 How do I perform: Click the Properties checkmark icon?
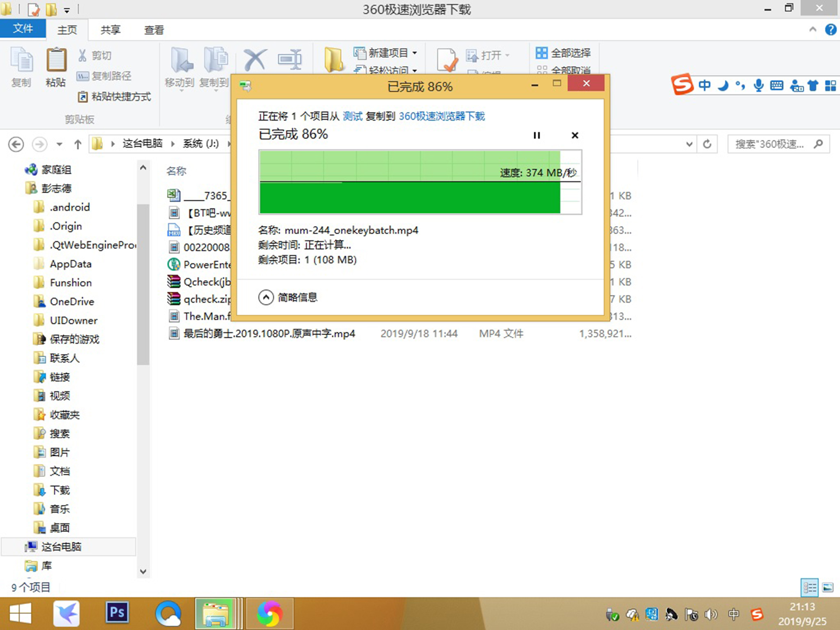point(447,60)
